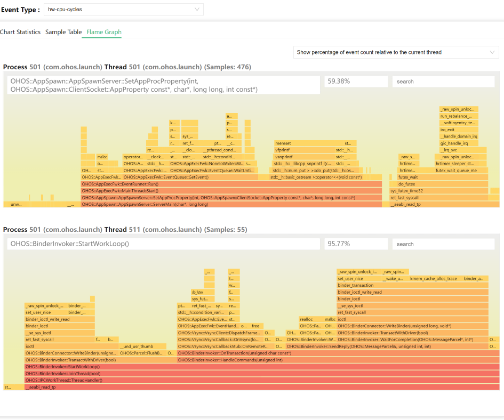The height and width of the screenshot is (420, 504).
Task: Open the Event Type hw-cpu-cycles dropdown
Action: tap(123, 10)
